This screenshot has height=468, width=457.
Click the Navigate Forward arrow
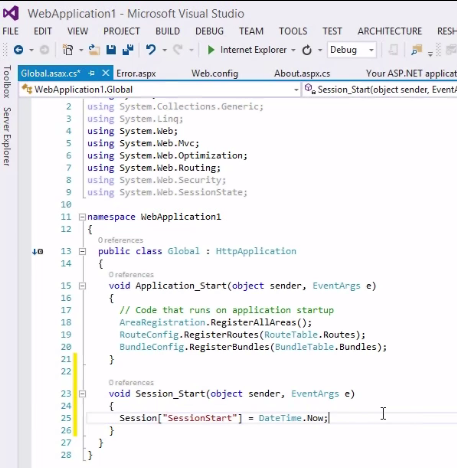point(44,50)
